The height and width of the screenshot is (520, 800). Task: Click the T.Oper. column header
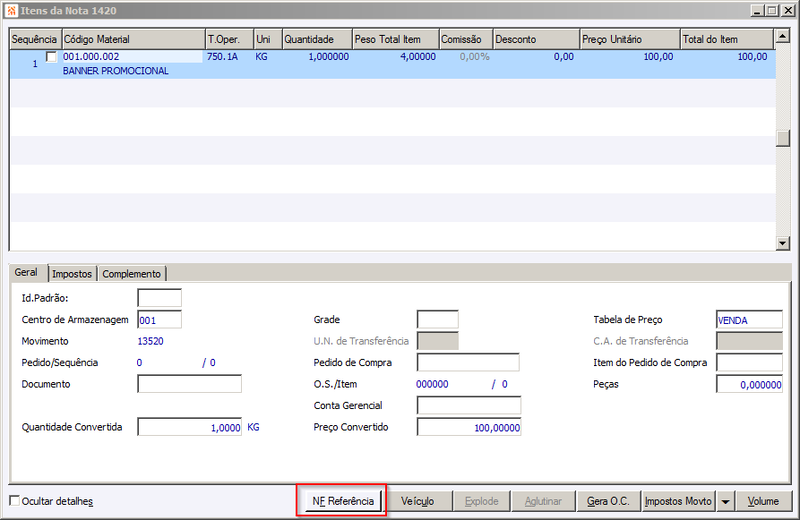point(230,39)
